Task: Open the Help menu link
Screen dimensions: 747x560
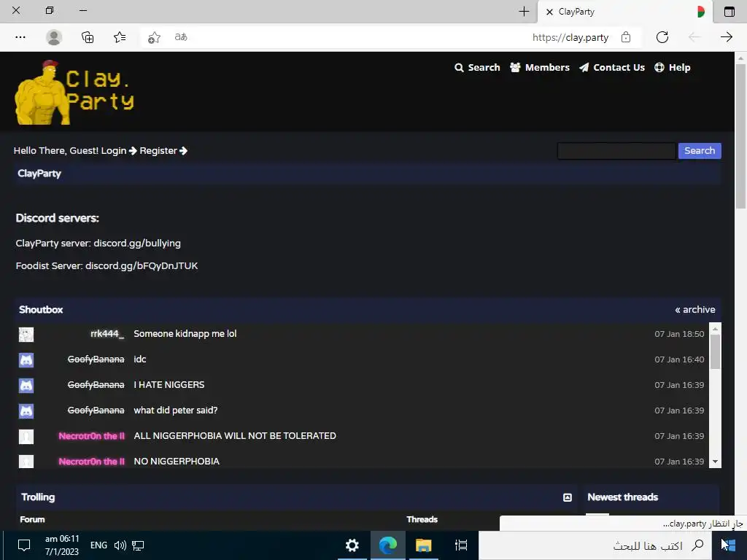Action: pyautogui.click(x=672, y=68)
